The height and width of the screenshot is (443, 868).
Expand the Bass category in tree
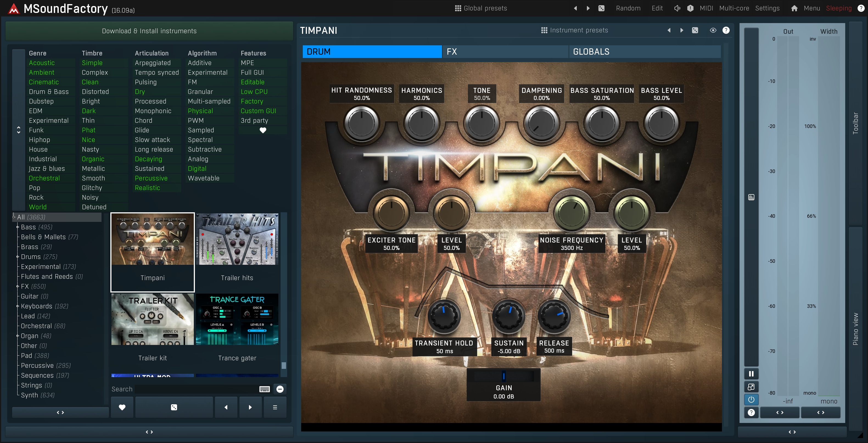pos(18,227)
